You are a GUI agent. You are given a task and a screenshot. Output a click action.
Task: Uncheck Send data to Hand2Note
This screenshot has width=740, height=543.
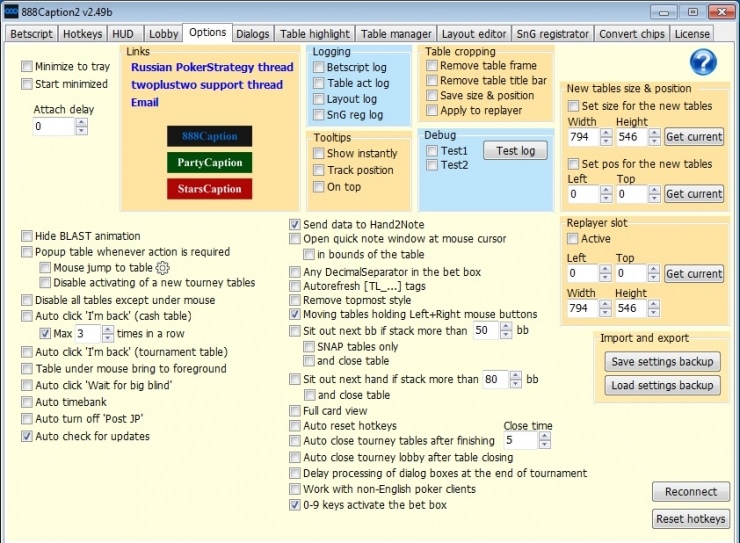pyautogui.click(x=295, y=225)
